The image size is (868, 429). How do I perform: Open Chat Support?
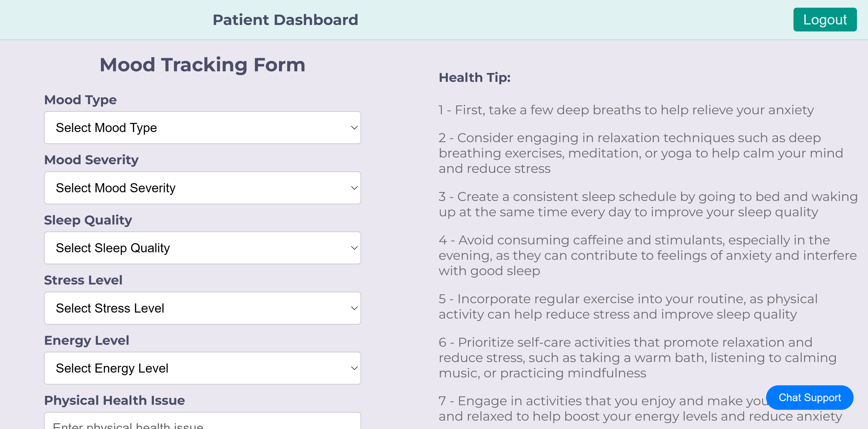coord(809,398)
